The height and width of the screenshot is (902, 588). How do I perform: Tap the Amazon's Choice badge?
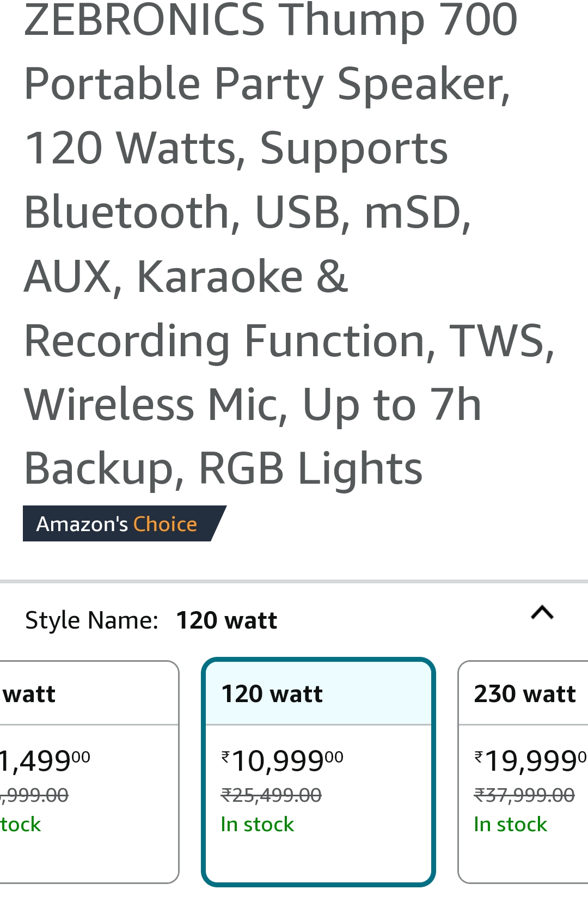[124, 523]
